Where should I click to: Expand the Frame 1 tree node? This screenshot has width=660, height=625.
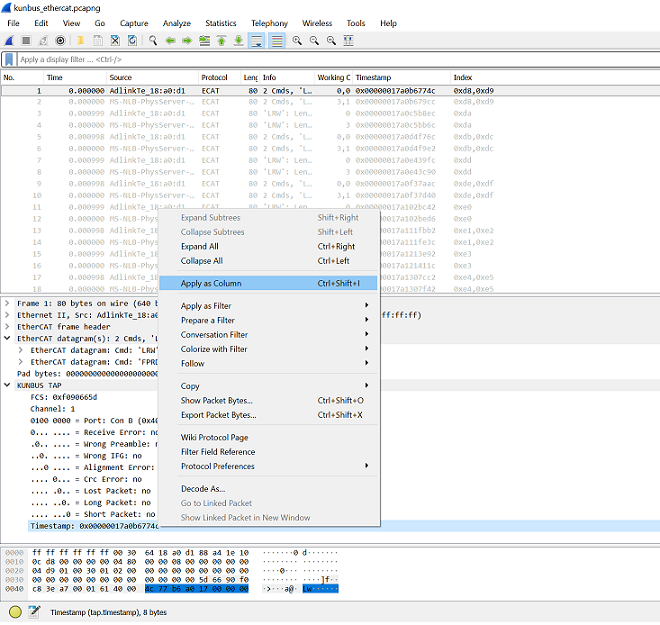(x=7, y=303)
